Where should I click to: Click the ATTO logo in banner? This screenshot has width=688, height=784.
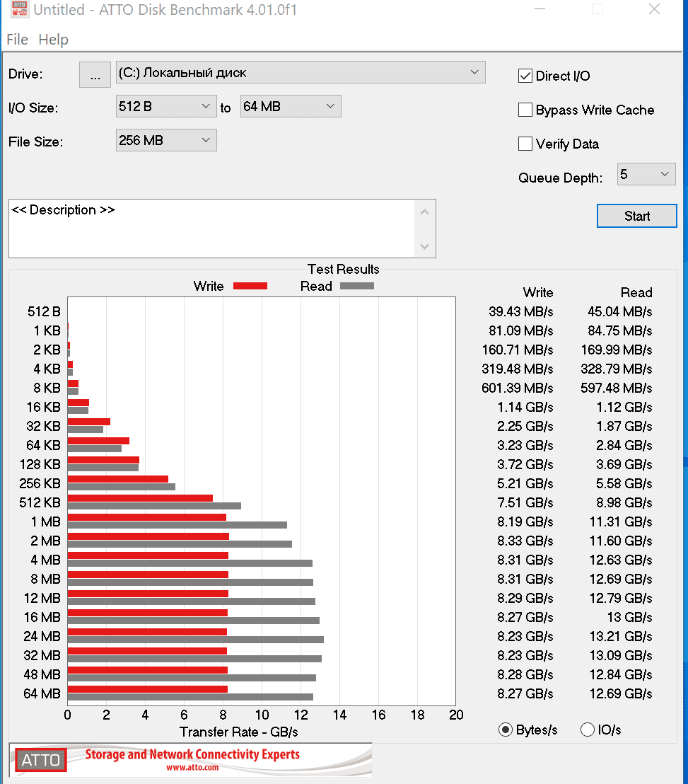40,760
